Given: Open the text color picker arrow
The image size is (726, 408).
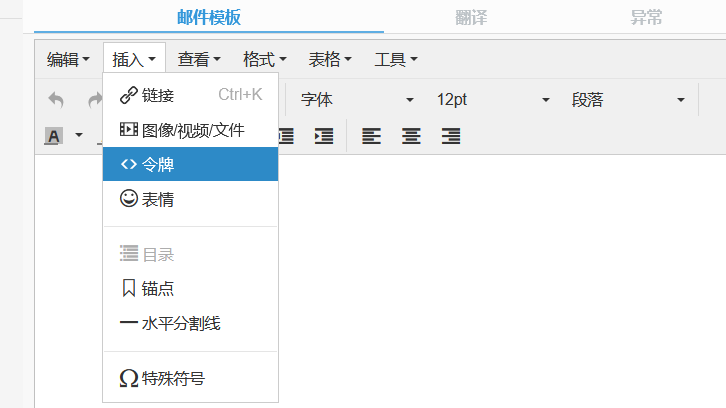Looking at the screenshot, I should (78, 136).
